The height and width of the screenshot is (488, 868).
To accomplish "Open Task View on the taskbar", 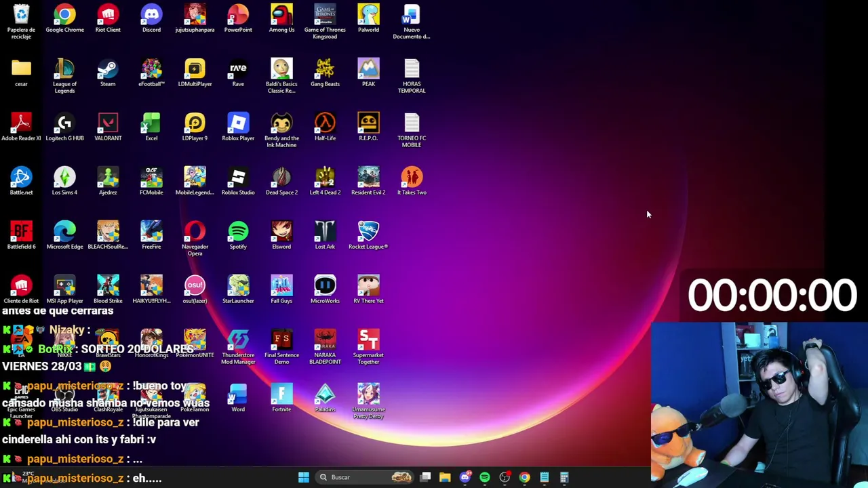I will click(x=425, y=477).
